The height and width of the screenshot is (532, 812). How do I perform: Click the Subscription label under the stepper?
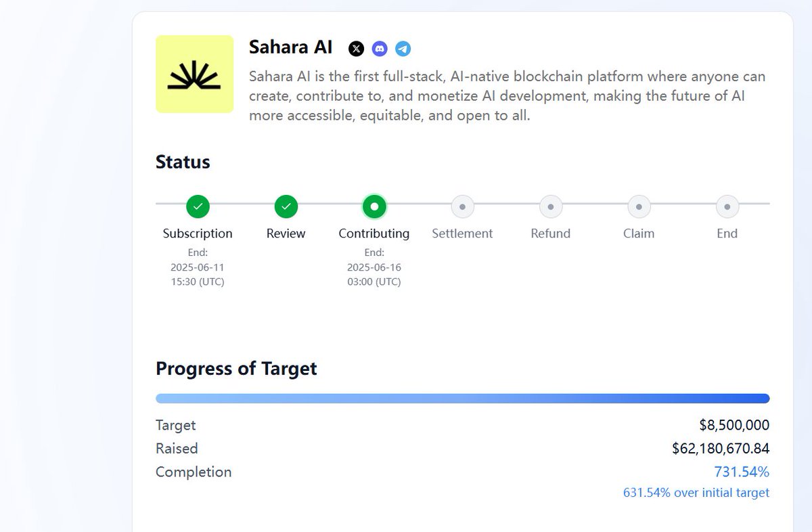tap(198, 234)
